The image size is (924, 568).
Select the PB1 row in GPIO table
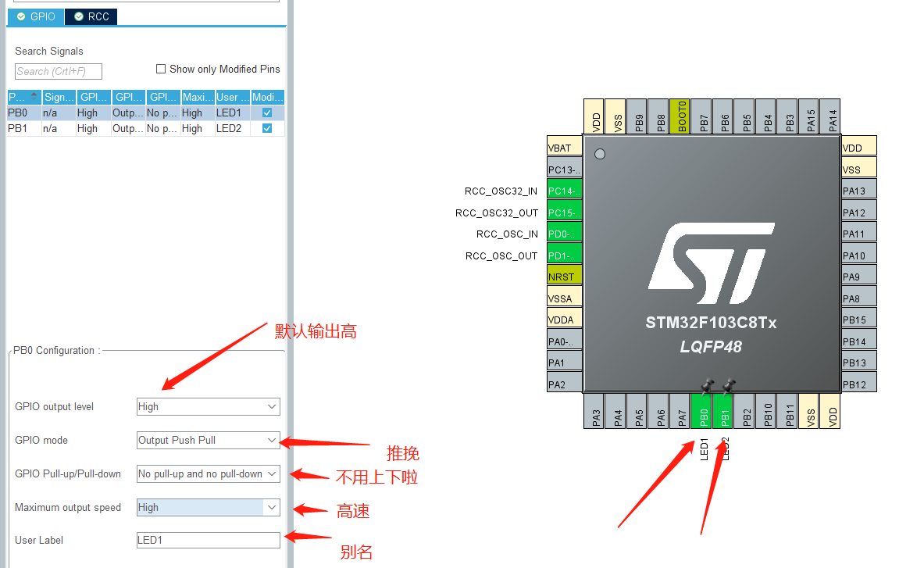point(145,128)
